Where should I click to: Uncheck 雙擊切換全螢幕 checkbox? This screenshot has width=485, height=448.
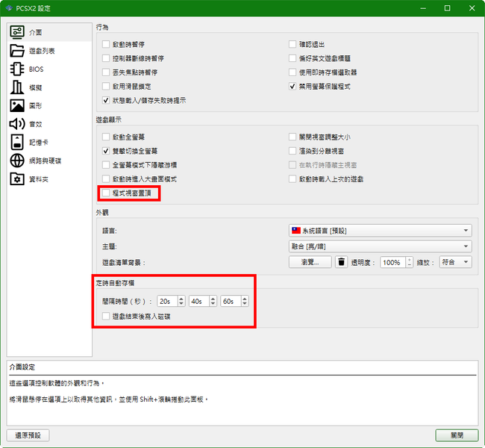pos(106,151)
